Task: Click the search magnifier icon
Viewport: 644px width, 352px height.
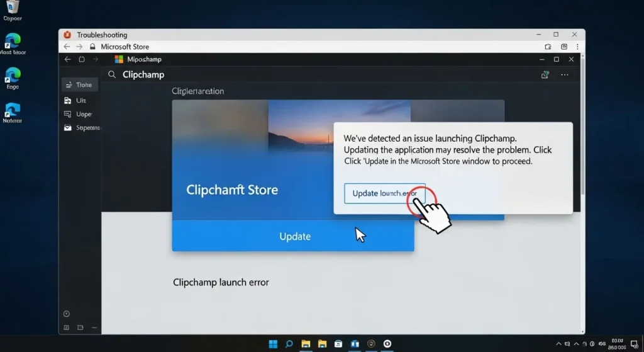Action: [112, 74]
